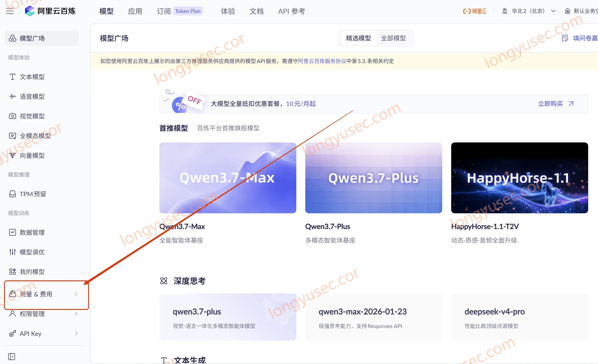This screenshot has height=364, width=598.
Task: Open the qwen3.7-plus deep thinking card
Action: (x=228, y=317)
